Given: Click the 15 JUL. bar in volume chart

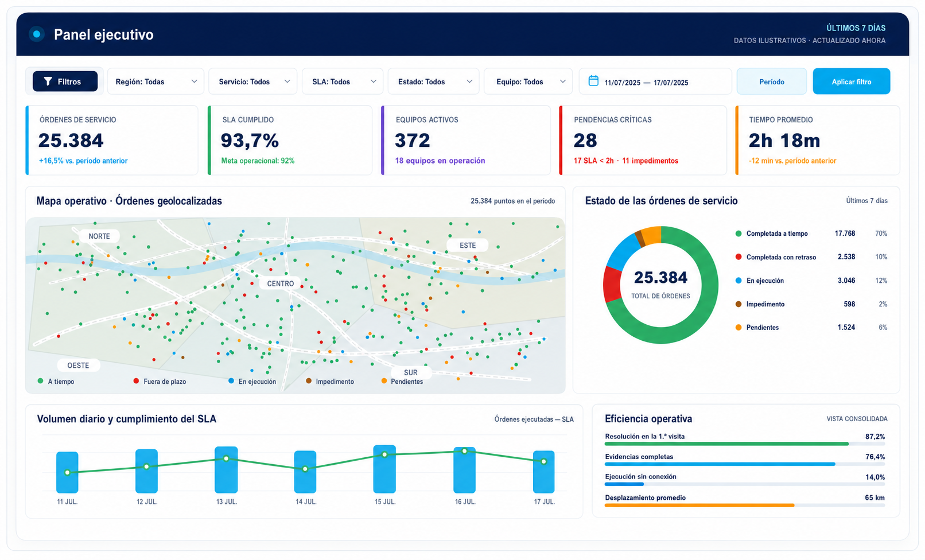Looking at the screenshot, I should click(x=384, y=469).
